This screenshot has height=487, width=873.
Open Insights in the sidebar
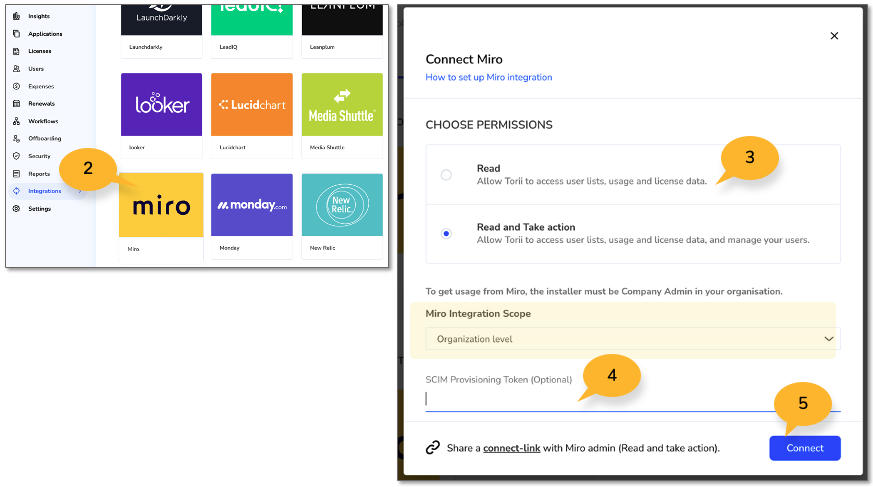coord(39,16)
